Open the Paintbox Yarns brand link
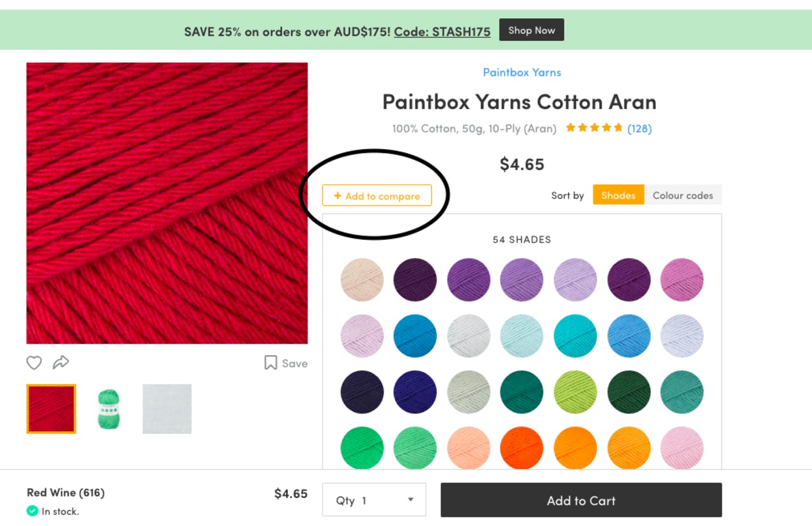812x526 pixels. point(522,72)
